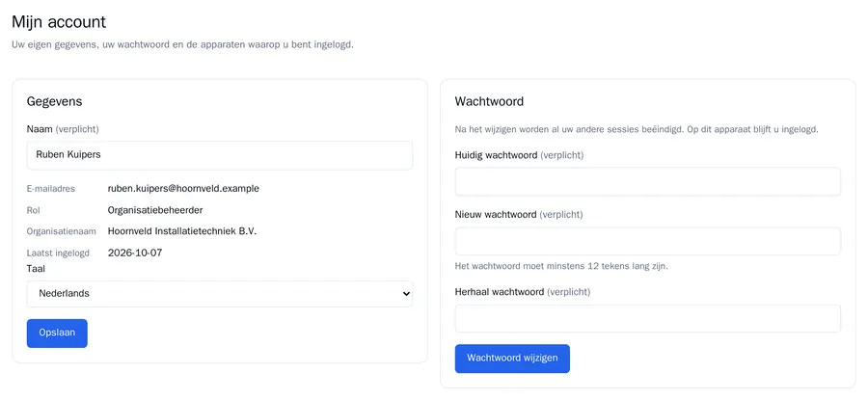Click the 12 tekens password hint
This screenshot has width=868, height=400.
pos(561,266)
